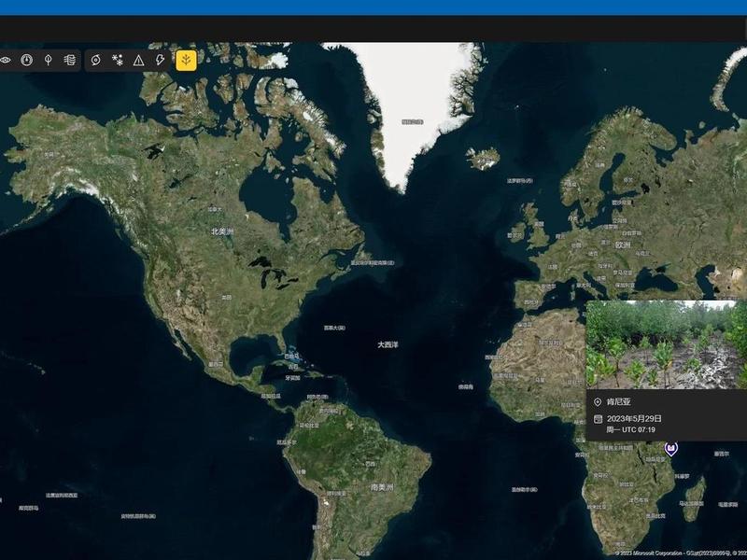Image resolution: width=747 pixels, height=560 pixels.
Task: Click the 欧洲 continent label
Action: tap(623, 245)
